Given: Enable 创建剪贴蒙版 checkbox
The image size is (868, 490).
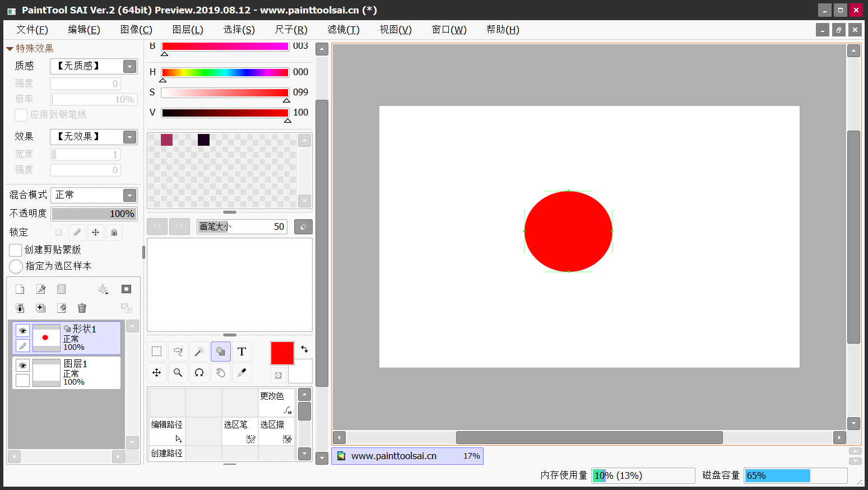Looking at the screenshot, I should (x=16, y=250).
